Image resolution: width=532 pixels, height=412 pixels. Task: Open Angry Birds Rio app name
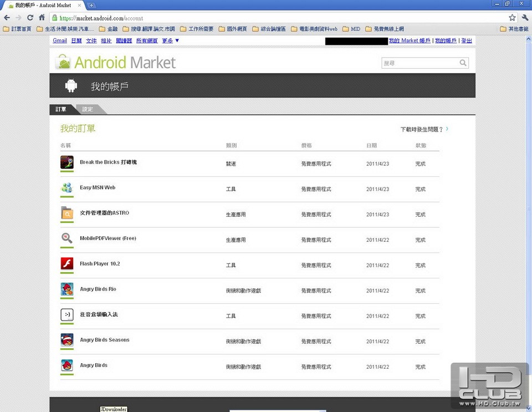coord(98,289)
